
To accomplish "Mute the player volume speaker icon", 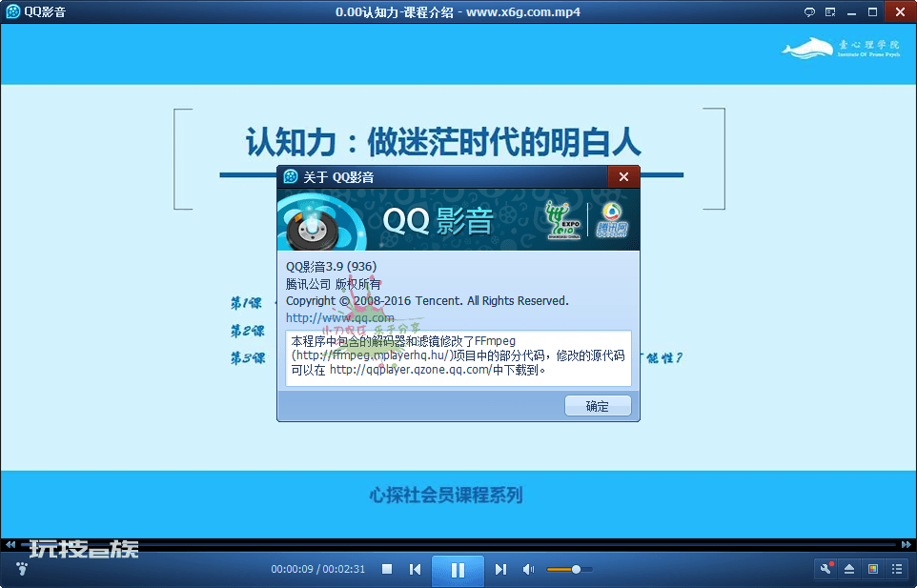I will pos(529,569).
